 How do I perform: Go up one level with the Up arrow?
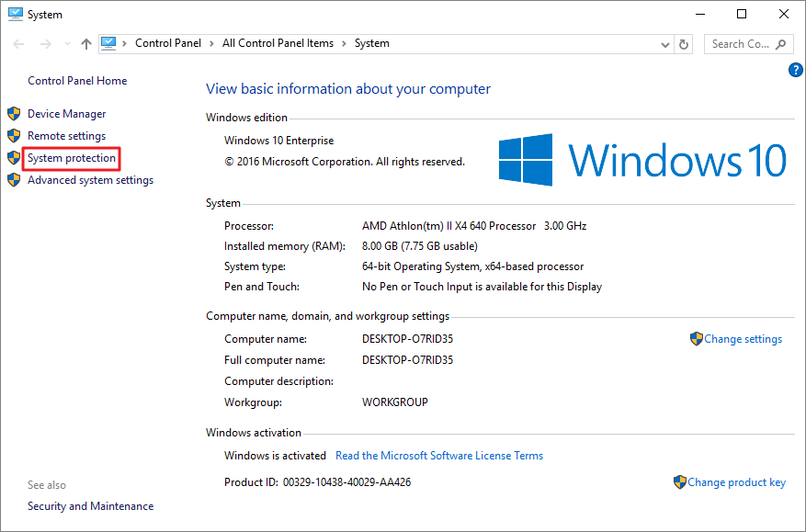86,44
